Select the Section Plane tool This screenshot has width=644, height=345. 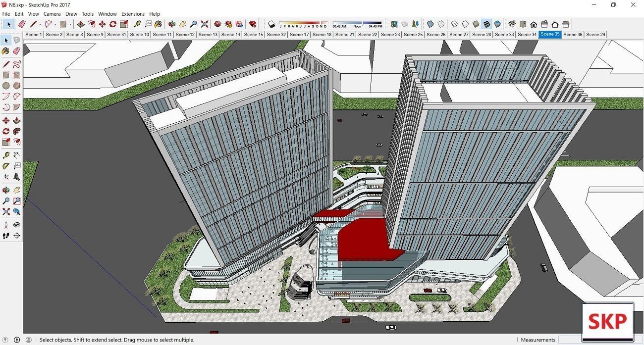click(x=17, y=236)
